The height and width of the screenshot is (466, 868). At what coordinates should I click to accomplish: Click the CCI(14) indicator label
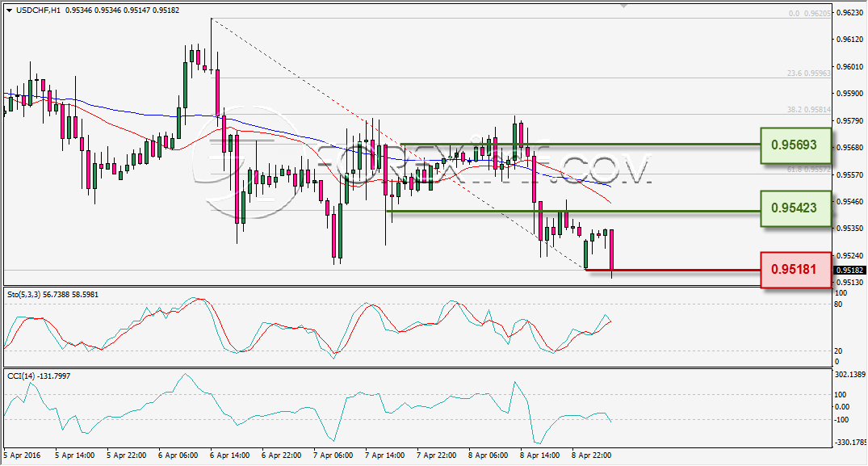[19, 376]
